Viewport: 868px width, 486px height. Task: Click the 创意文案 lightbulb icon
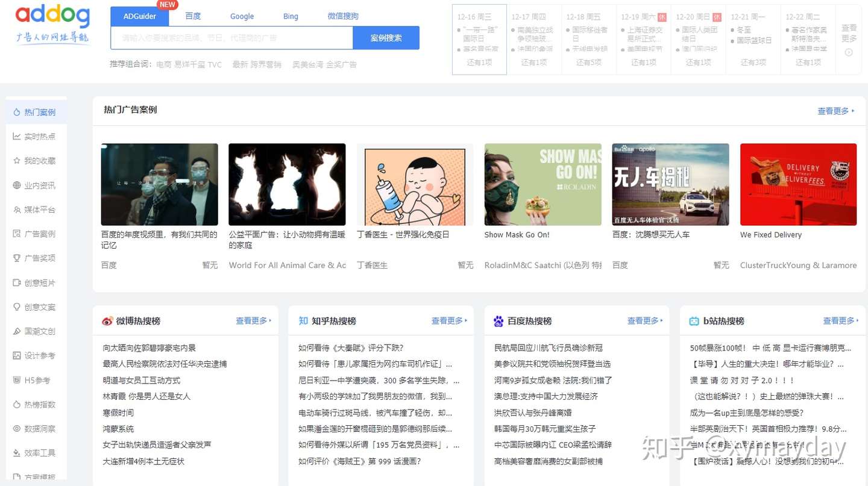[16, 307]
